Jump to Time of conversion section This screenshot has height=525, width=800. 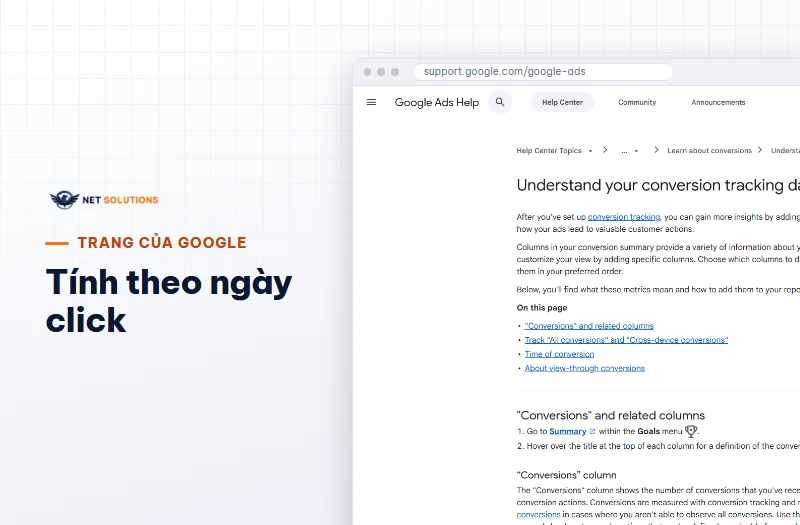559,354
